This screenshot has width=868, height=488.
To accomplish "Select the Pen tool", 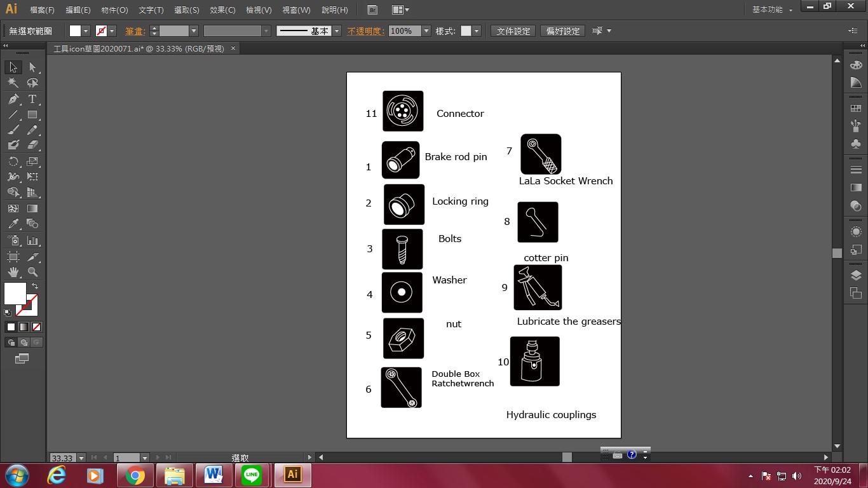I will tap(13, 99).
